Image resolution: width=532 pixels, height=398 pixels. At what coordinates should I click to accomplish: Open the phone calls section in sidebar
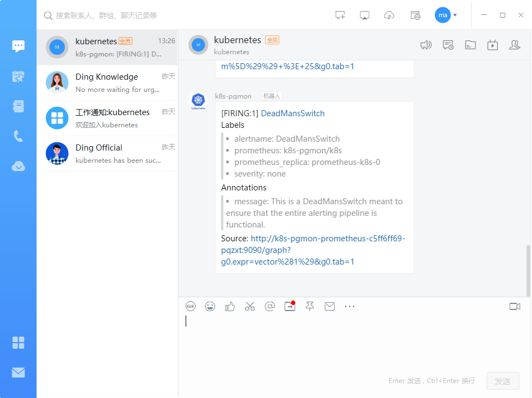click(x=18, y=136)
